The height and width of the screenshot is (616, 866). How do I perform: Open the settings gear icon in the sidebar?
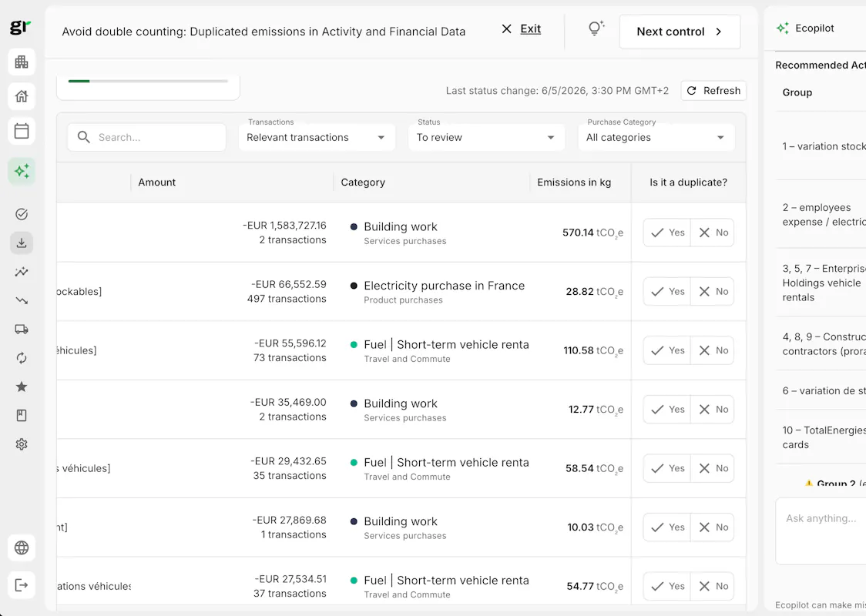(22, 444)
